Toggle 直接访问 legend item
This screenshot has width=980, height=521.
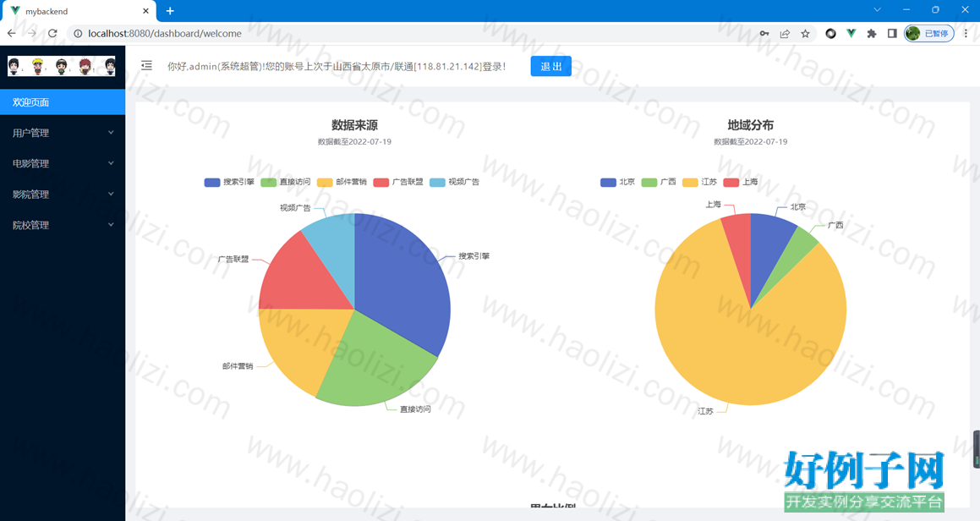coord(286,182)
